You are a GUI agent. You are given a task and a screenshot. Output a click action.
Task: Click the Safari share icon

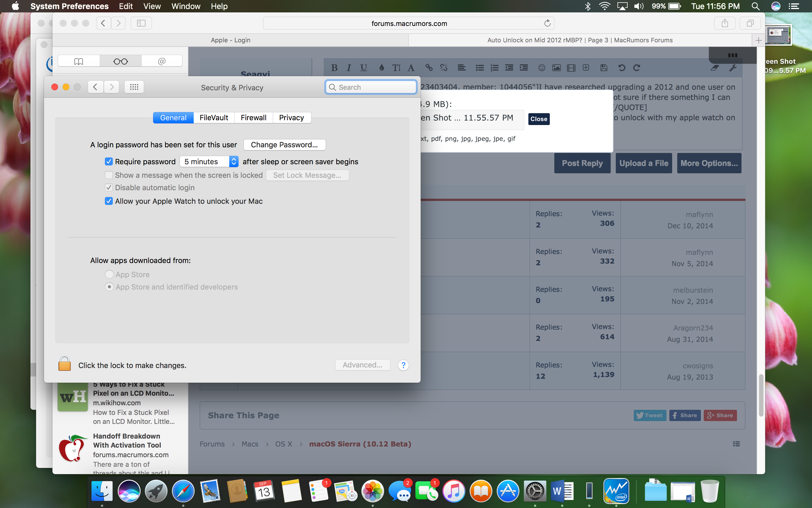[724, 23]
